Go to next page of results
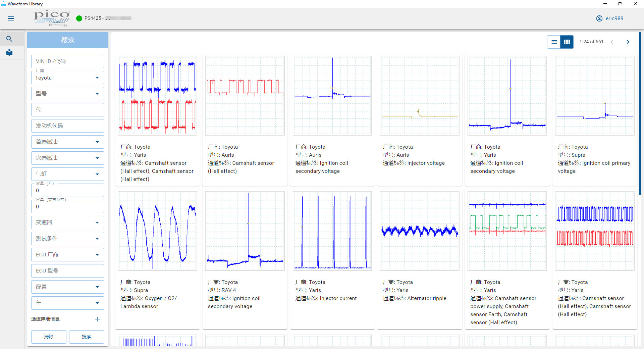Screen dimensions: 644x349 [628, 42]
